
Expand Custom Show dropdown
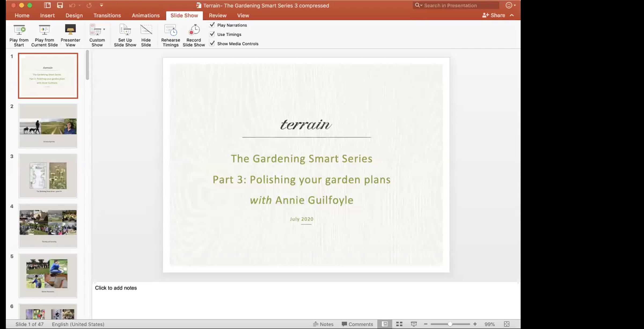[x=104, y=29]
